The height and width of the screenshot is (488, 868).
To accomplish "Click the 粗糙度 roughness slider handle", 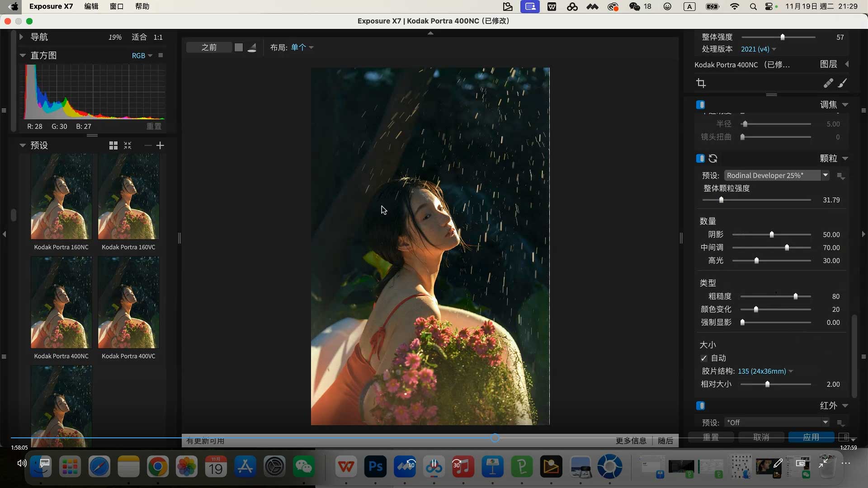I will (796, 296).
